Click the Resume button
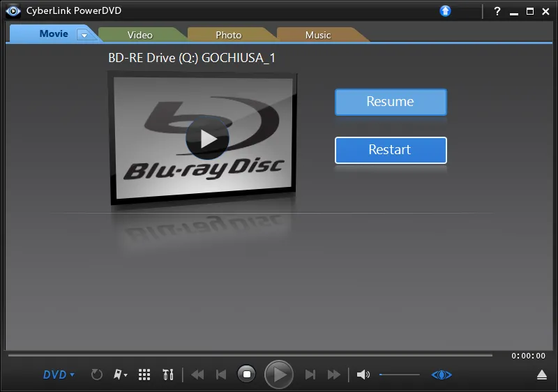 [391, 102]
